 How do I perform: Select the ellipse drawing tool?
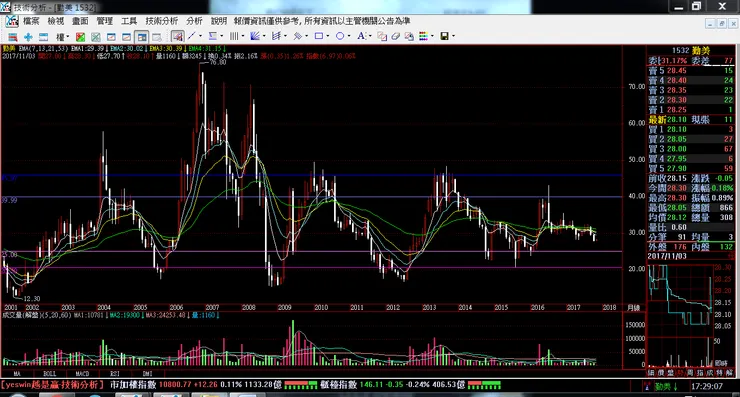(340, 36)
